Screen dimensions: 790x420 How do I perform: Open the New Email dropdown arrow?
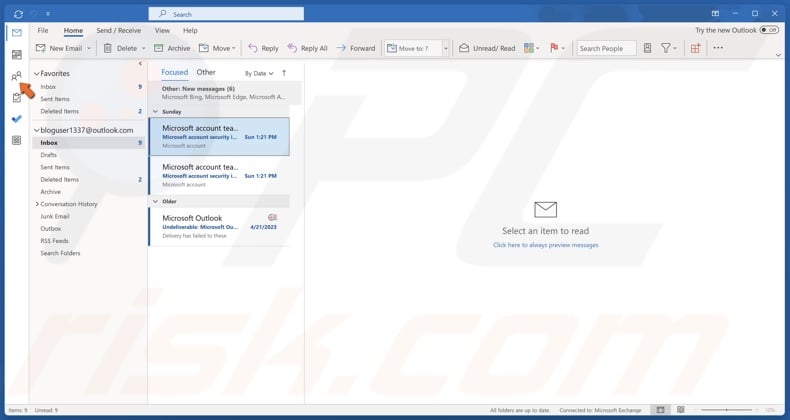pyautogui.click(x=89, y=48)
